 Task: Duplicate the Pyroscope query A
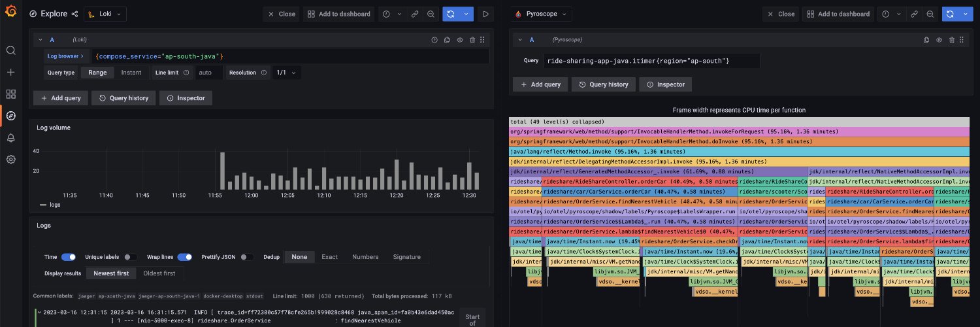pyautogui.click(x=926, y=40)
